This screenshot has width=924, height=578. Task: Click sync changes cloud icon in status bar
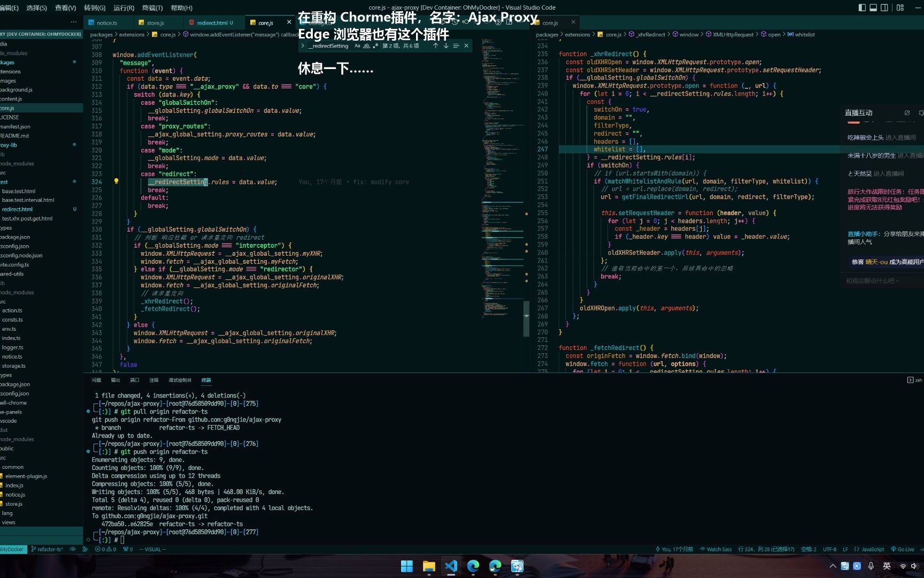point(73,549)
